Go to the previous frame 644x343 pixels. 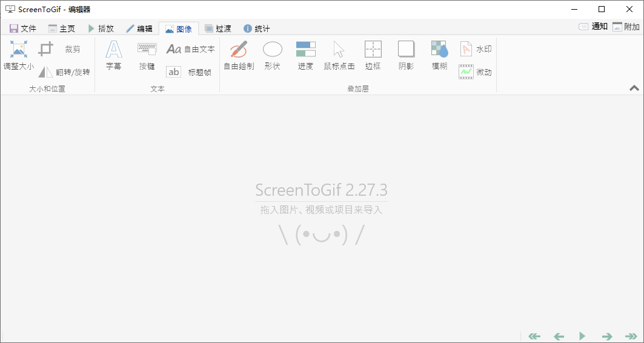559,336
